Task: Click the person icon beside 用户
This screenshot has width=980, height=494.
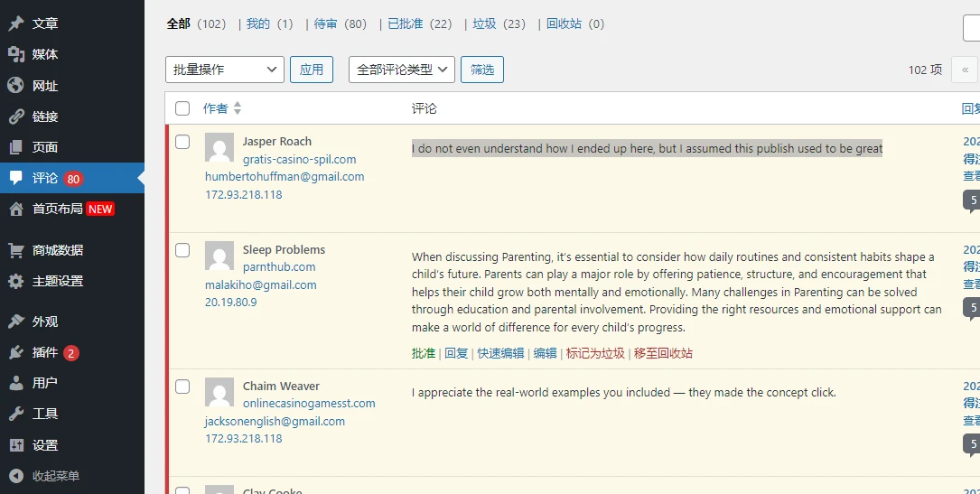Action: [16, 384]
